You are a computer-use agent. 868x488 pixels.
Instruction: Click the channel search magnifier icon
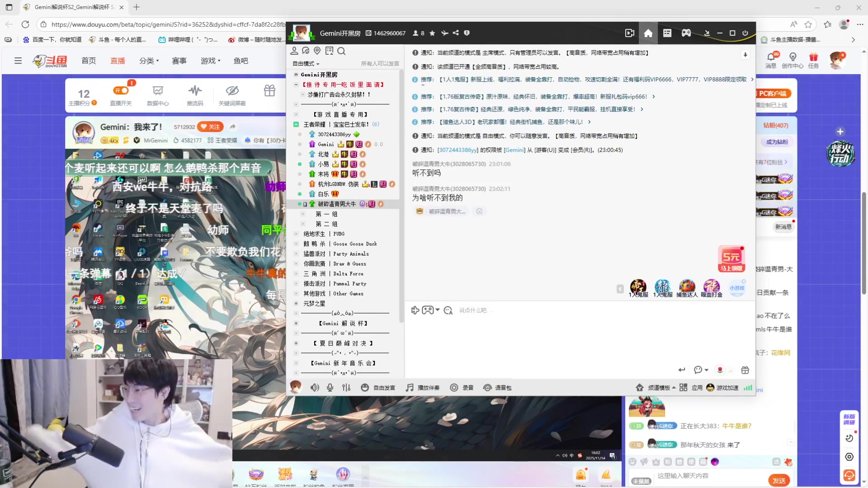pos(341,51)
